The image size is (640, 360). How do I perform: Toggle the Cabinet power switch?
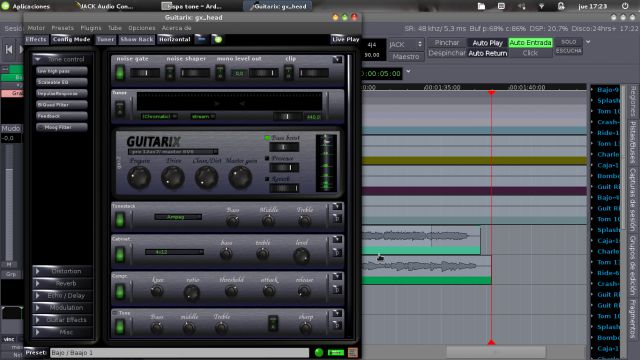coord(120,254)
